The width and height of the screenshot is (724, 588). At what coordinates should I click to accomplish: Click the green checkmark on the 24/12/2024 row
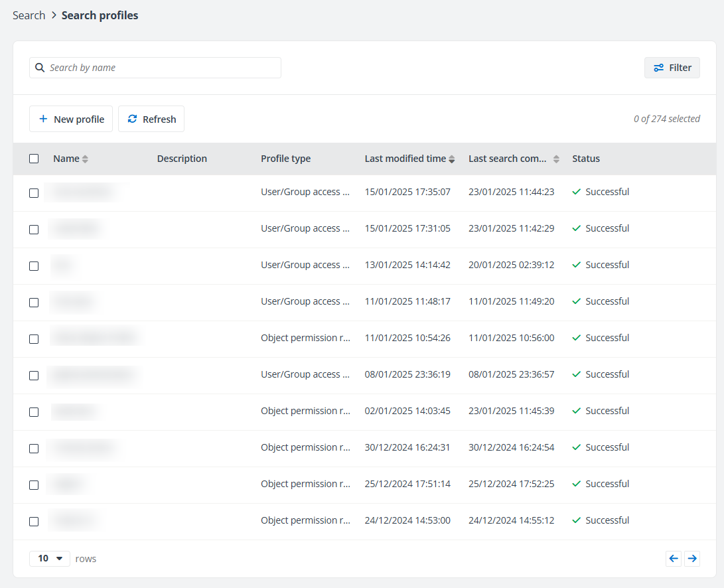pos(575,520)
